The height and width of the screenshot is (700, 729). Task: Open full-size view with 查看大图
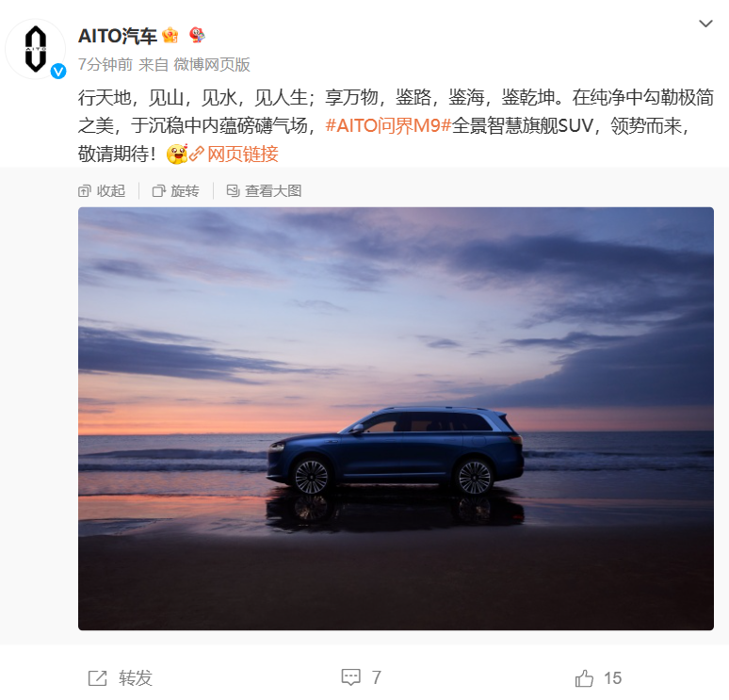[264, 190]
